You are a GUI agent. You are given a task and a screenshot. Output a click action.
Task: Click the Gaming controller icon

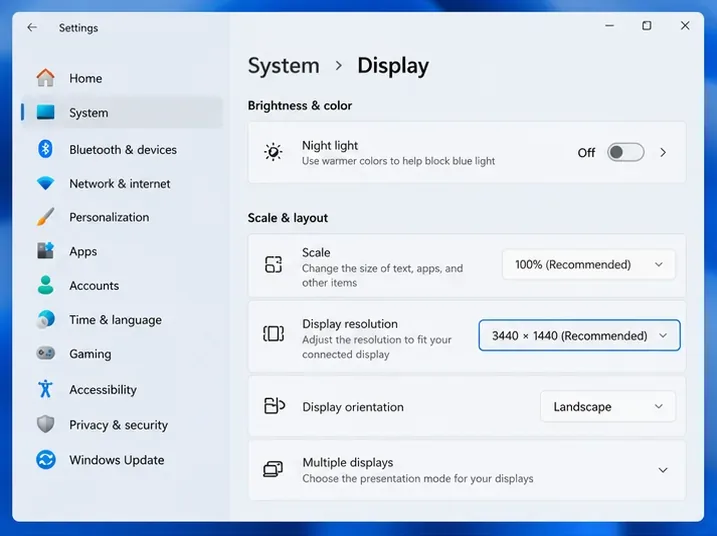(x=45, y=353)
